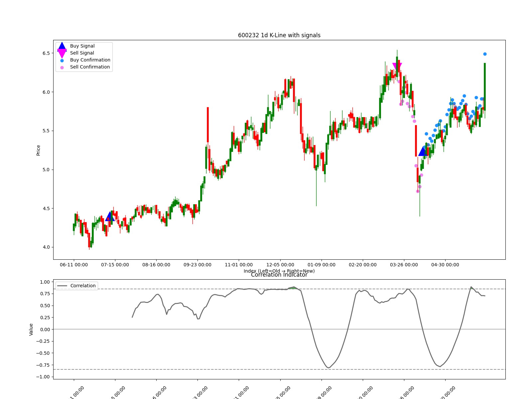The height and width of the screenshot is (399, 532).
Task: Click the '5.0' price tick label
Action: coord(46,170)
